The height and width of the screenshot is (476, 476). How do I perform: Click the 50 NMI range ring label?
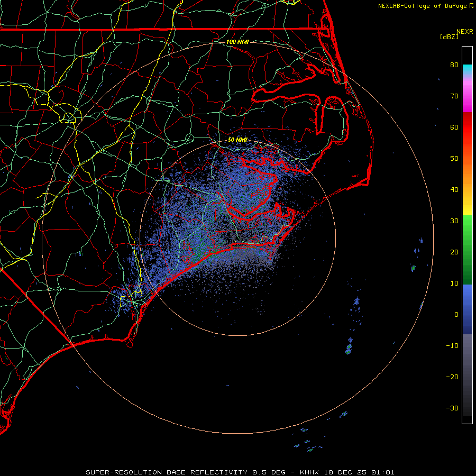[x=237, y=140]
